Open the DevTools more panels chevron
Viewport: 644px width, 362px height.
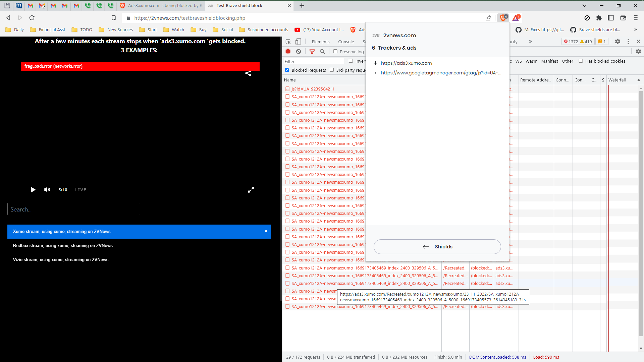(x=530, y=42)
